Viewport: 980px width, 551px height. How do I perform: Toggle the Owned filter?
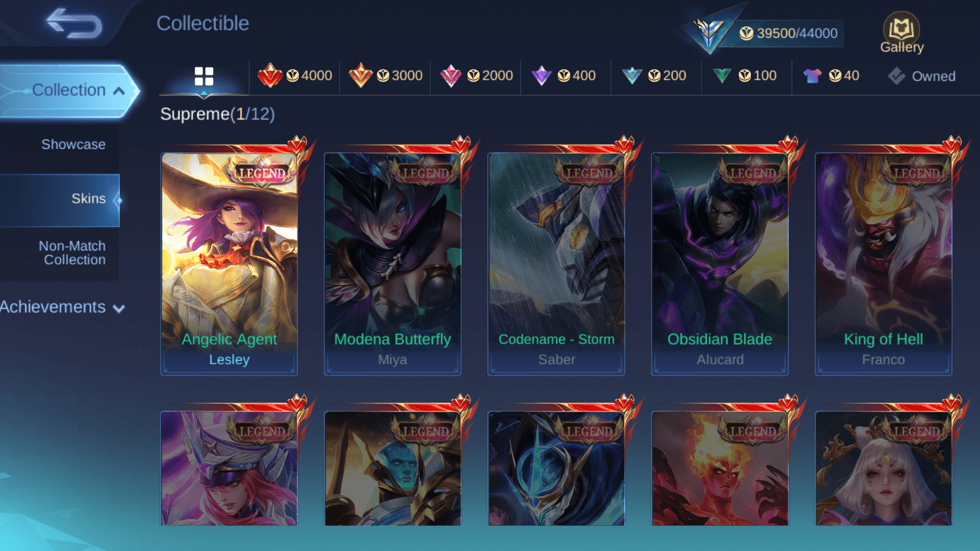click(922, 76)
